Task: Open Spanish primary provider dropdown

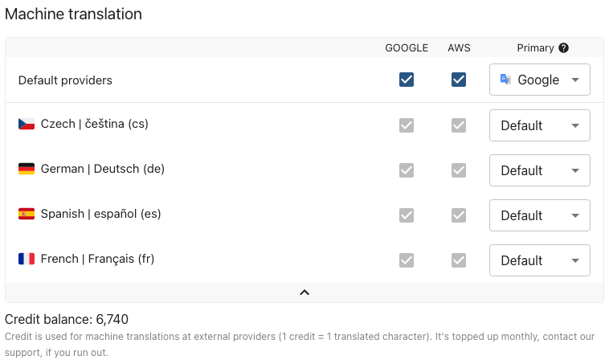Action: point(540,215)
